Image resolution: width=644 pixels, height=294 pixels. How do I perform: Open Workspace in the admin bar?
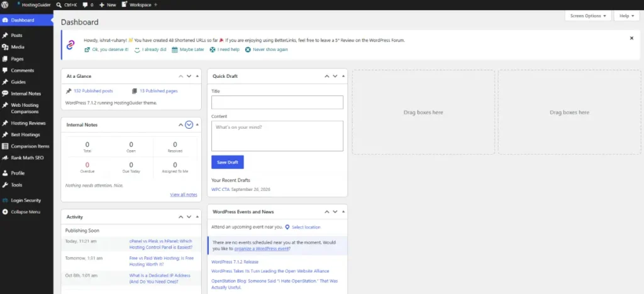136,5
